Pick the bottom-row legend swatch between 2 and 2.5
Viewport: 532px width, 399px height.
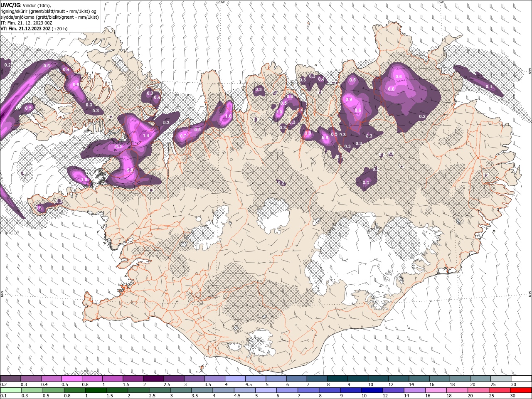[x=138, y=390]
